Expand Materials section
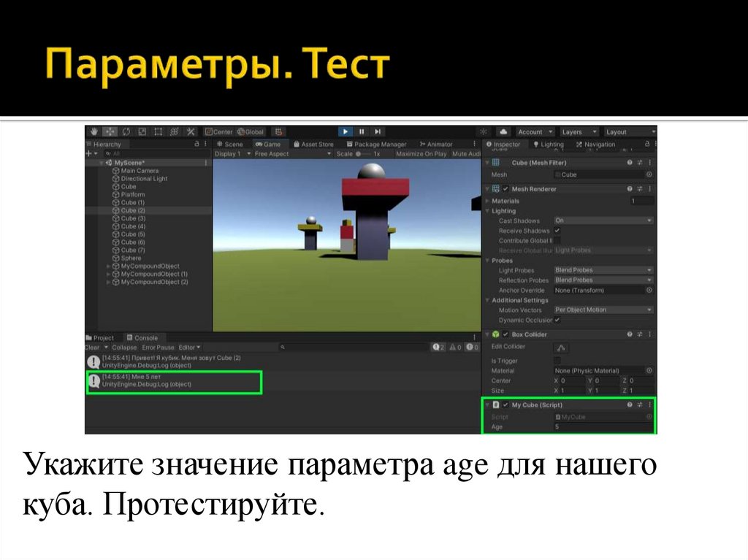The width and height of the screenshot is (748, 560). [x=488, y=201]
